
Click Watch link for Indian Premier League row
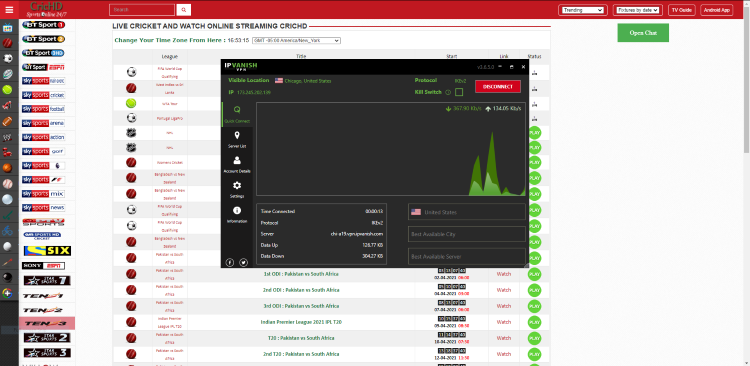pos(504,322)
